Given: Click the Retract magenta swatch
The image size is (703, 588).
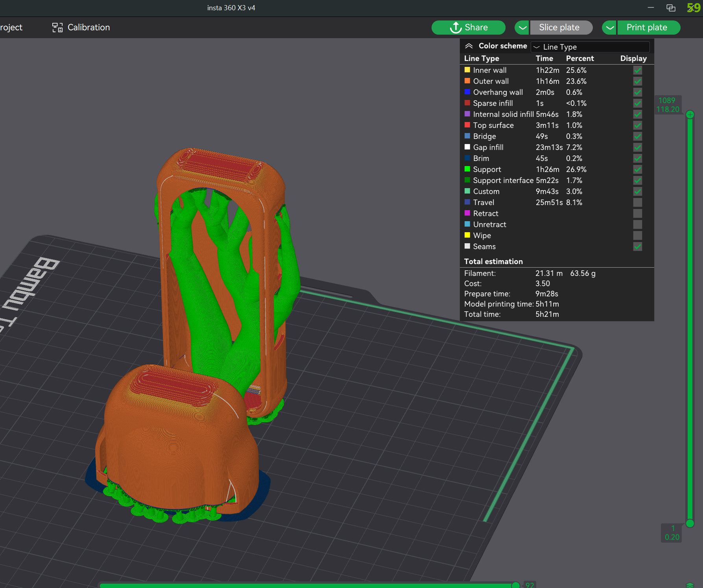Looking at the screenshot, I should coord(467,213).
